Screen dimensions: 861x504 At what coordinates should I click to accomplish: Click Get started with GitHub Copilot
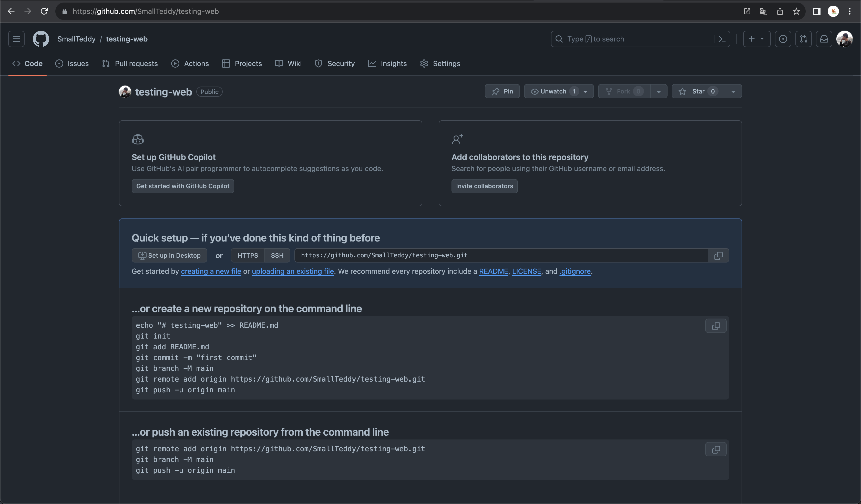pyautogui.click(x=183, y=186)
